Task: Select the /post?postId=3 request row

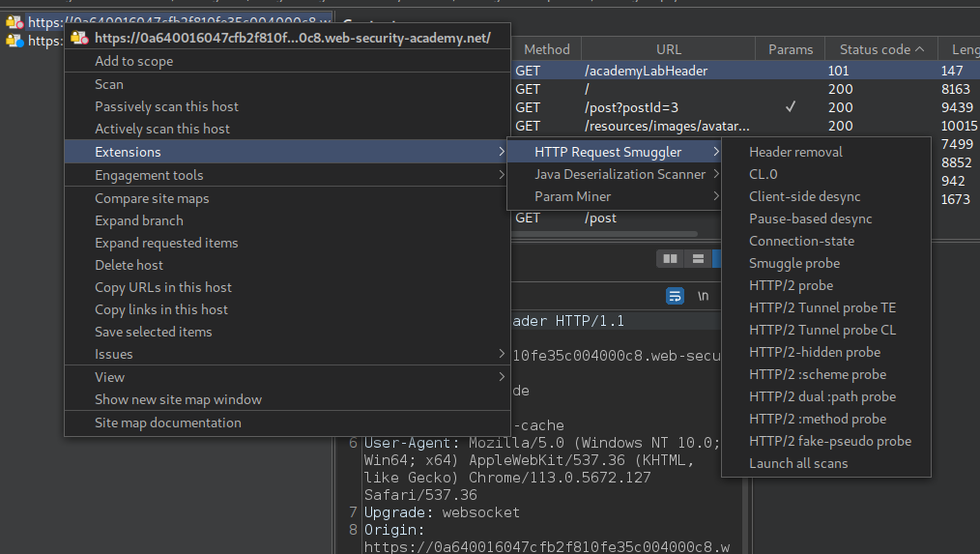Action: click(745, 107)
